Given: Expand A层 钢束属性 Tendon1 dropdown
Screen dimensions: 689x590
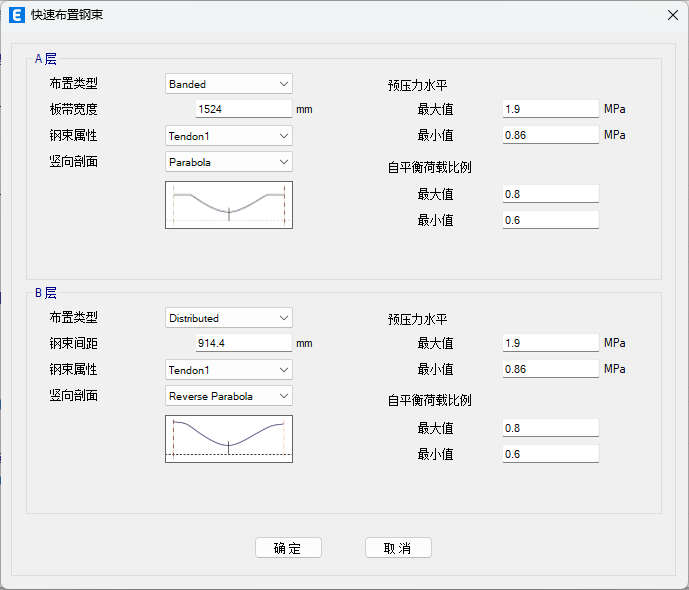Looking at the screenshot, I should pyautogui.click(x=228, y=135).
